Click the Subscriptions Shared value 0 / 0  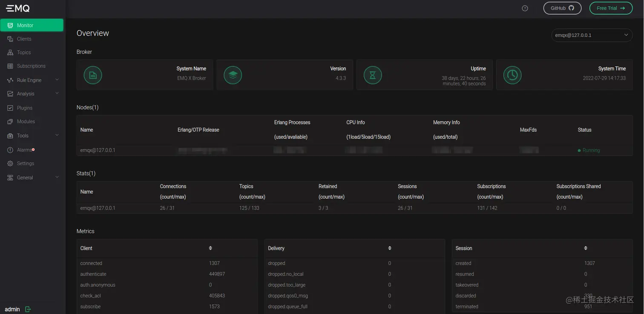point(561,208)
